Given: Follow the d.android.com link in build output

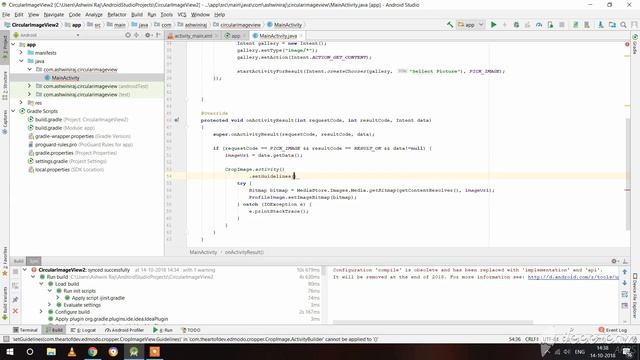Looking at the screenshot, I should (x=573, y=277).
